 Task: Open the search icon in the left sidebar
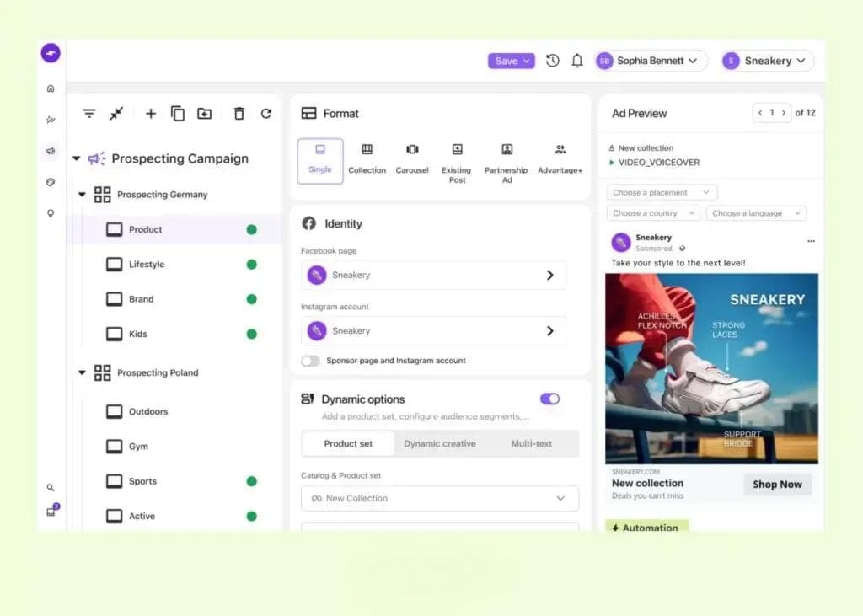(51, 487)
